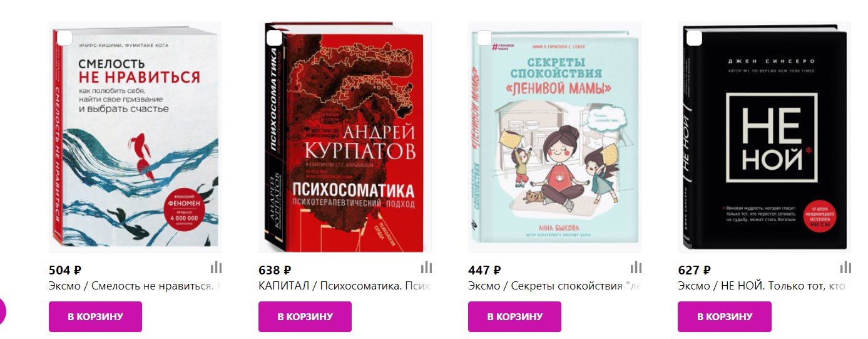The height and width of the screenshot is (339, 868).
Task: Click compare bars icon next to 638 ₽
Action: click(426, 268)
